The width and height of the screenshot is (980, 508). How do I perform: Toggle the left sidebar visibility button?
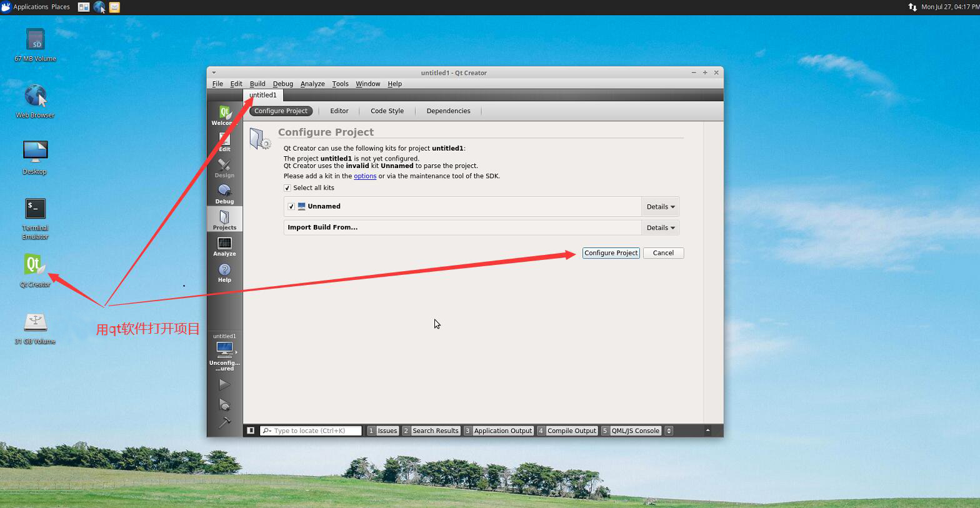(x=251, y=431)
